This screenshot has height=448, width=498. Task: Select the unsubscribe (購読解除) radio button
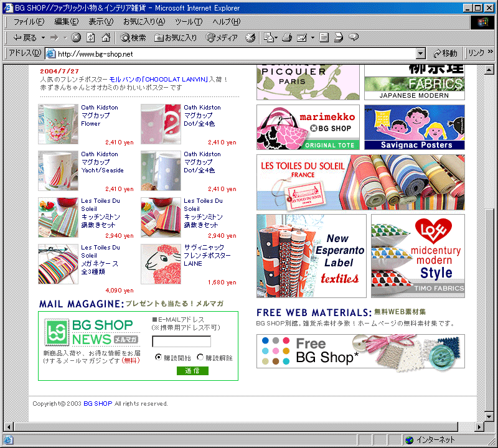click(x=200, y=357)
